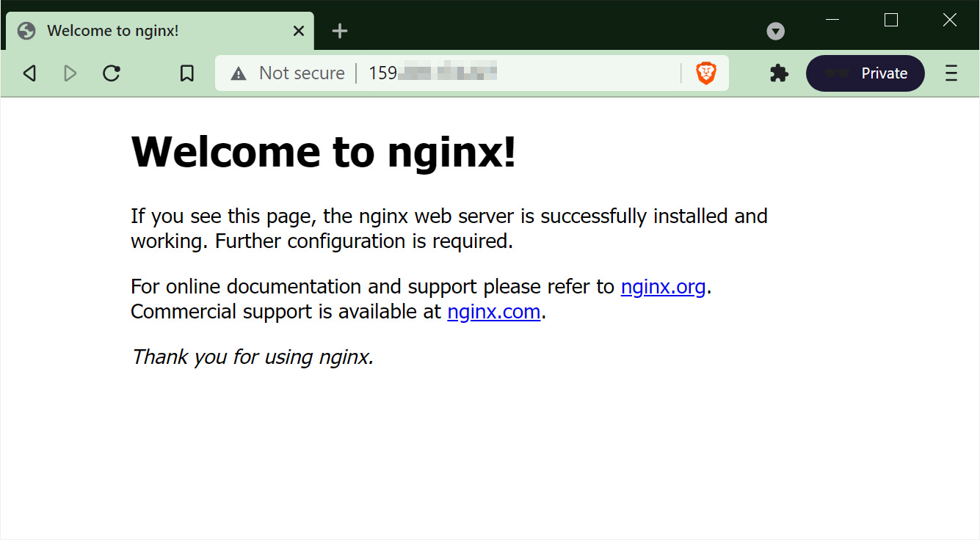Screen dimensions: 980x540
Task: Open the Not secure dropdown details
Action: click(x=238, y=73)
